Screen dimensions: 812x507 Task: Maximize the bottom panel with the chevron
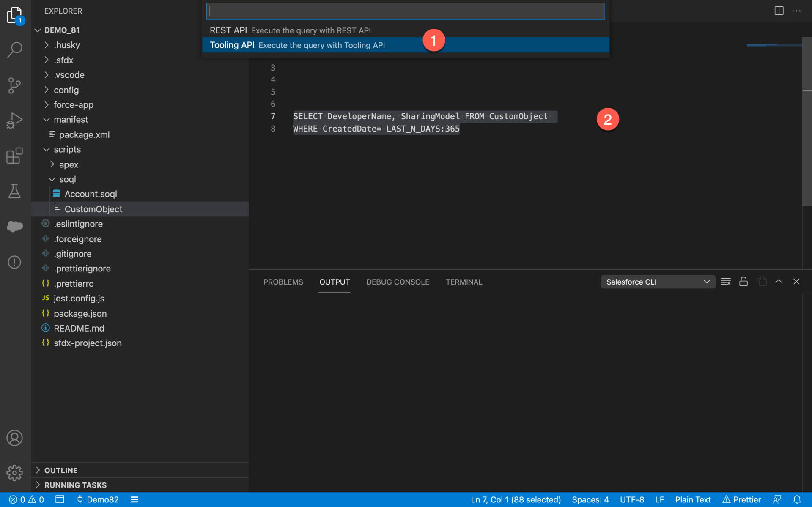pos(779,281)
